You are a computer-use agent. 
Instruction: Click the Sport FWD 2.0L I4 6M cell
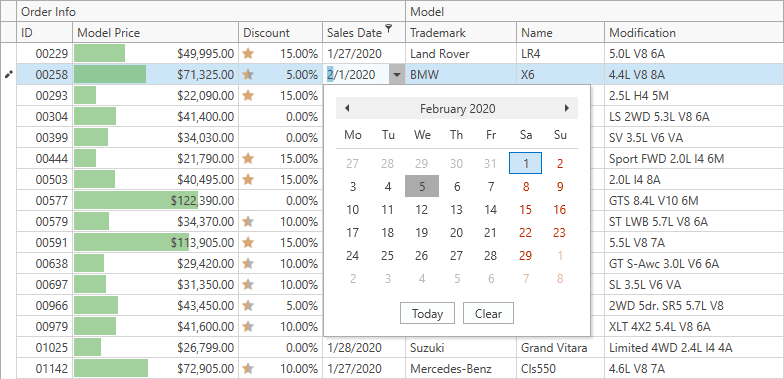(694, 158)
